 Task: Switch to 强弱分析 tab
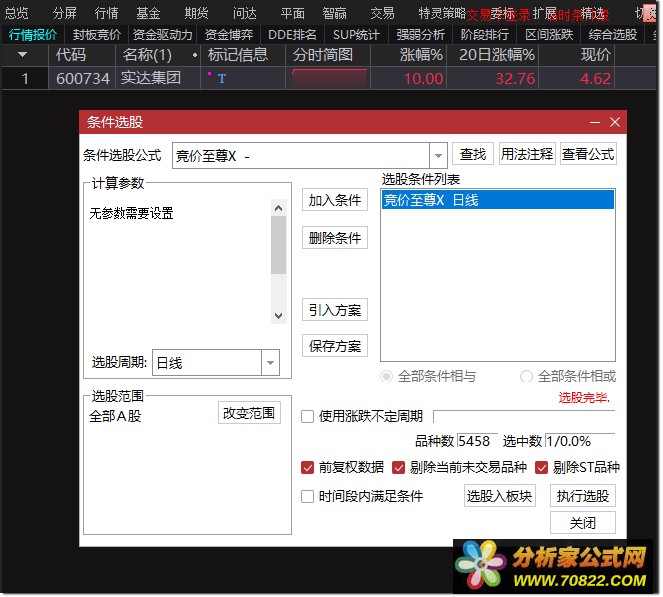[x=420, y=35]
